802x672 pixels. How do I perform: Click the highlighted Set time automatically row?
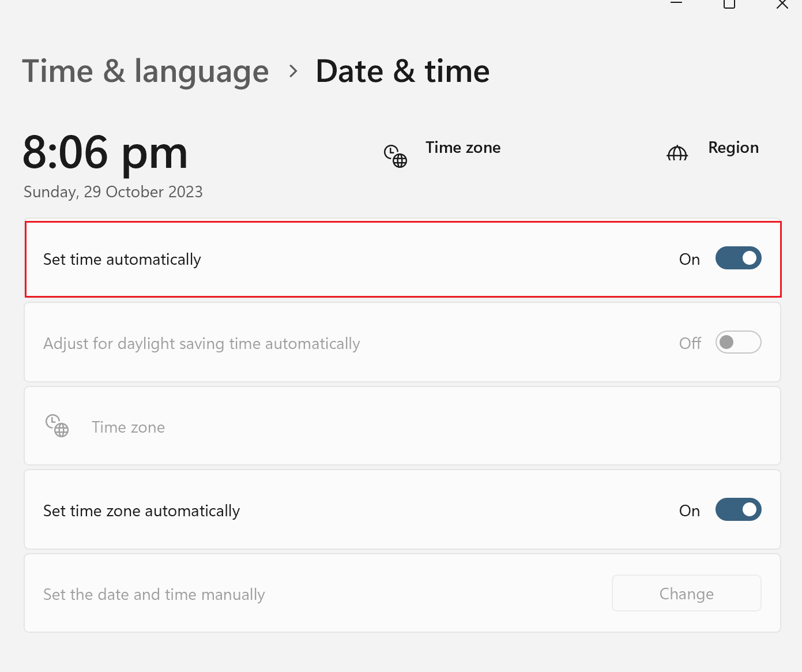tap(402, 259)
